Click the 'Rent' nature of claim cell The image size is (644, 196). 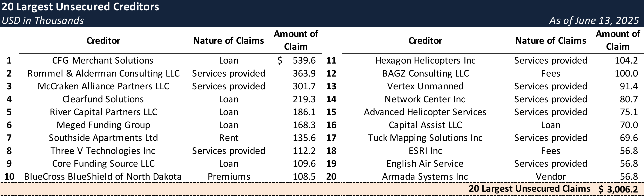pyautogui.click(x=229, y=138)
